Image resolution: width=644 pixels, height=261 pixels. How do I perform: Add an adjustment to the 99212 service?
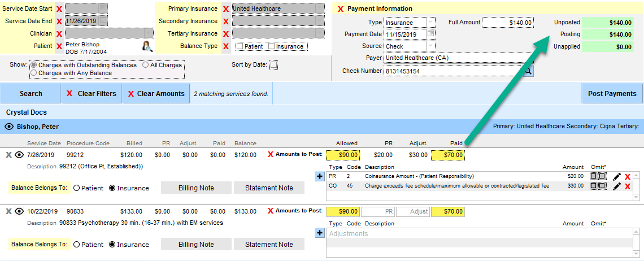pyautogui.click(x=320, y=177)
